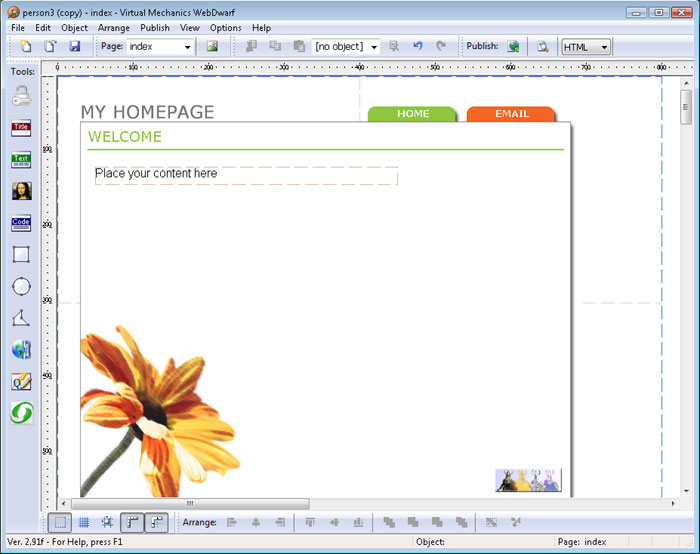The height and width of the screenshot is (554, 700).
Task: Select the Text tool
Action: point(21,160)
